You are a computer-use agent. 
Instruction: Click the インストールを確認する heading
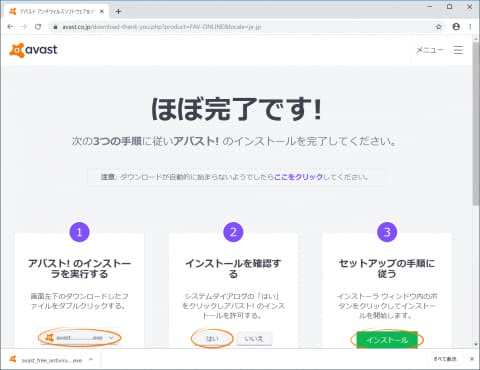(x=233, y=269)
